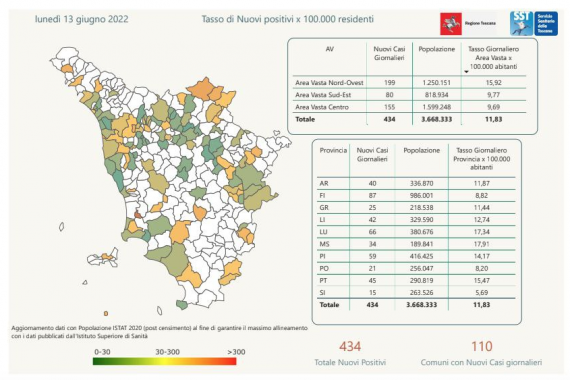Click rate value 12,74 for LI
Viewport: 570px width, 380px height.
point(482,220)
